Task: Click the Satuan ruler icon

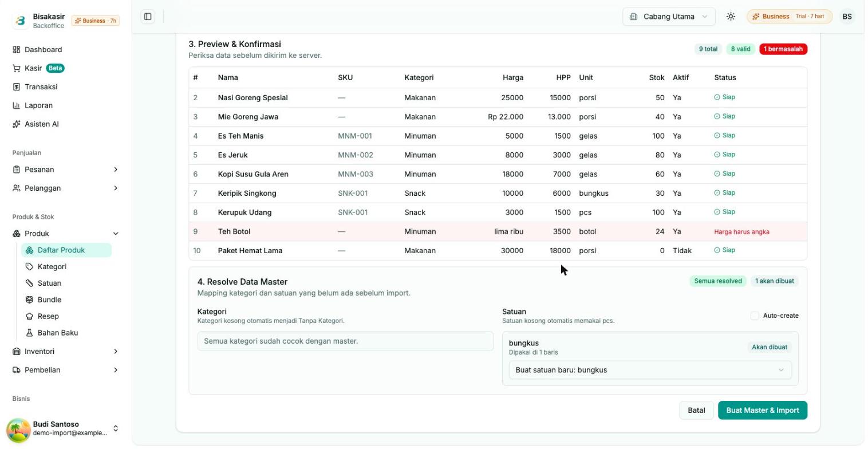Action: (30, 283)
